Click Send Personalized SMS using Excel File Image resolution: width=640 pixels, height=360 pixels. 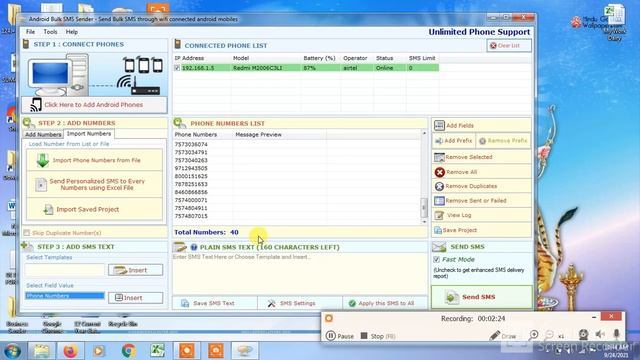pyautogui.click(x=94, y=184)
